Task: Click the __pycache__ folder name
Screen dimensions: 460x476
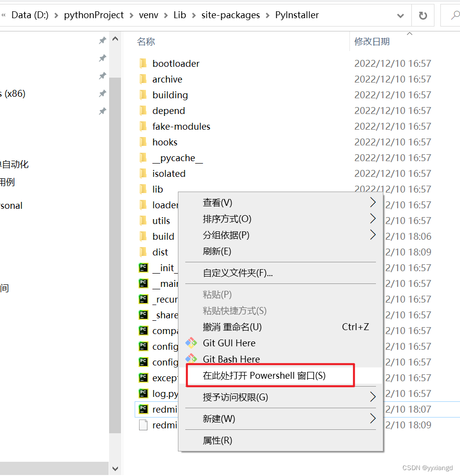Action: point(177,158)
